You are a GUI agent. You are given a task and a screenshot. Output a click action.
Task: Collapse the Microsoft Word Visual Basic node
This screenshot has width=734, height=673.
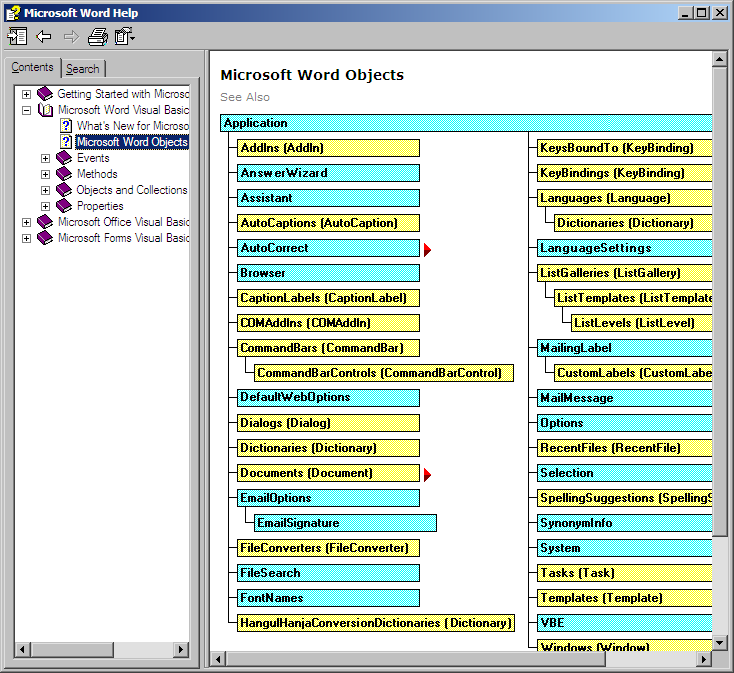pyautogui.click(x=27, y=110)
